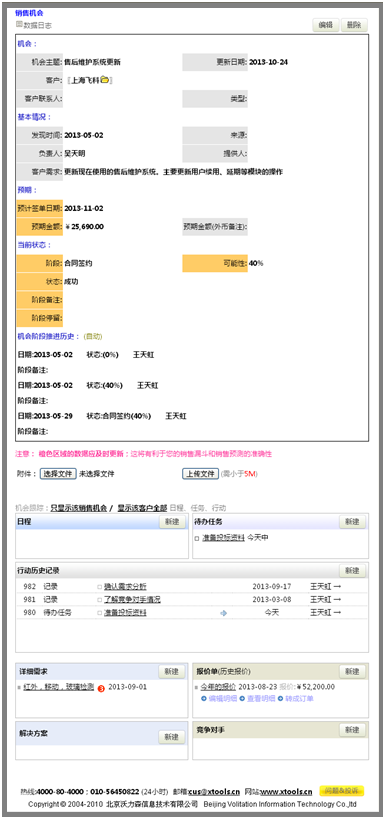Open the folder icon beside 上海飞科
Screen dimensions: 385x819
point(104,80)
